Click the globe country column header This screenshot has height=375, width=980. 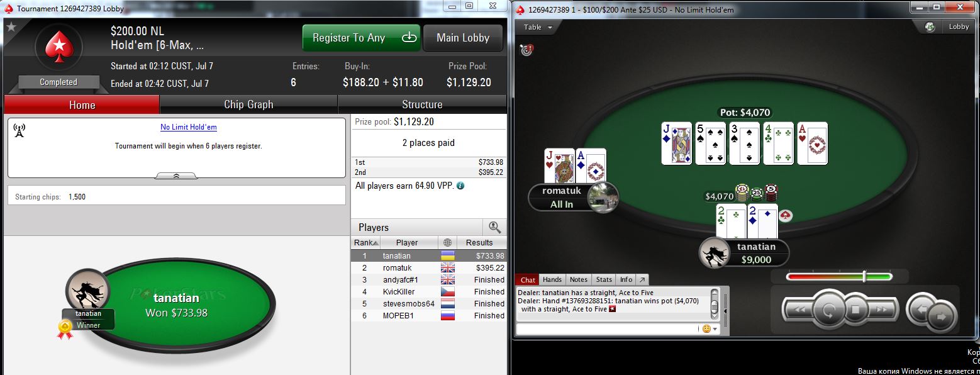tap(447, 242)
